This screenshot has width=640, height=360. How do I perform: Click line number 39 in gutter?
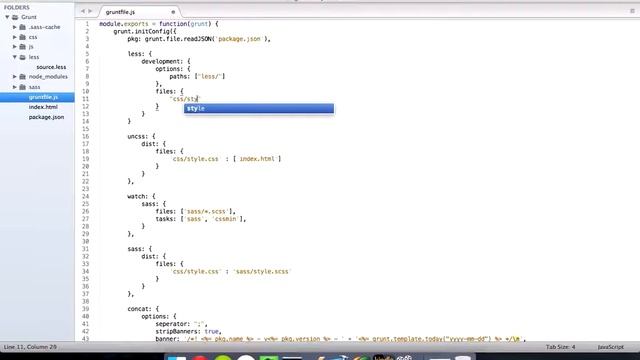(85, 309)
